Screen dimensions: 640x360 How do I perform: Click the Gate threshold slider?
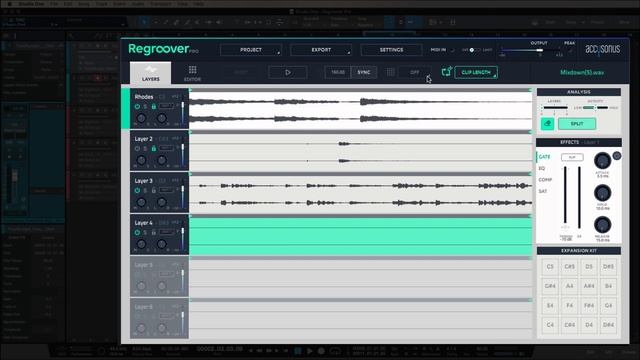tap(565, 197)
